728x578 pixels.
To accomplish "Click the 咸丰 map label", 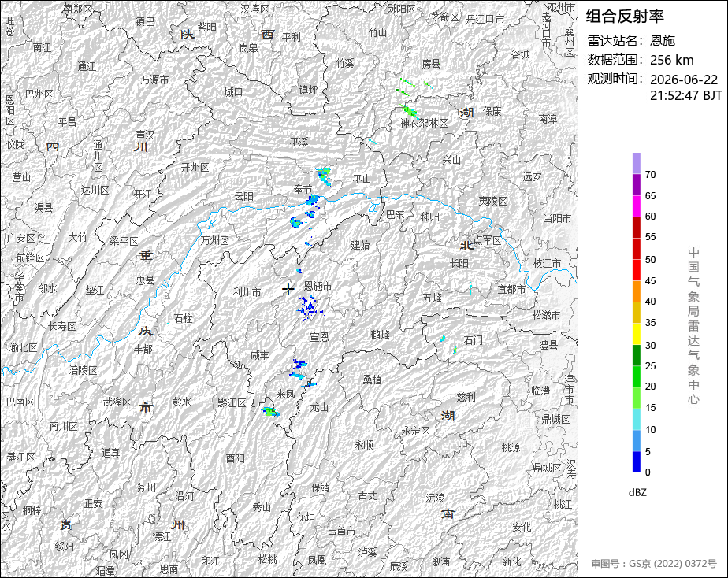I will click(259, 355).
